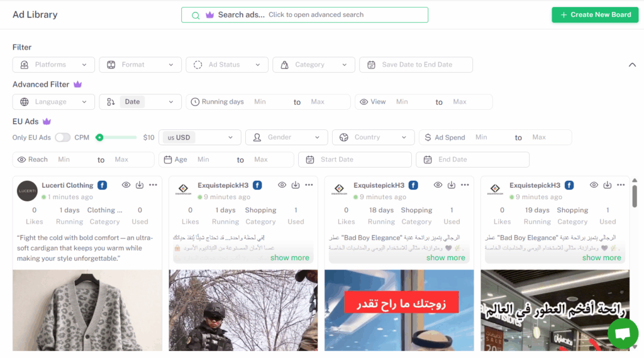Viewport: 644px width, 358px height.
Task: Open the Platforms dropdown
Action: click(53, 65)
